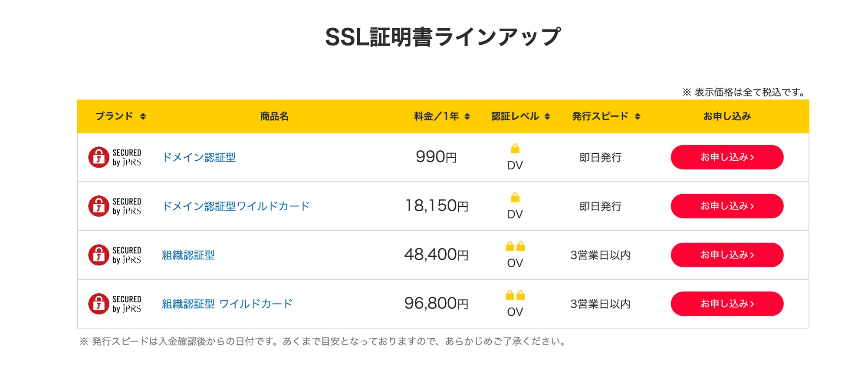Click the single lock DV icon for 990円 plan

pyautogui.click(x=515, y=149)
